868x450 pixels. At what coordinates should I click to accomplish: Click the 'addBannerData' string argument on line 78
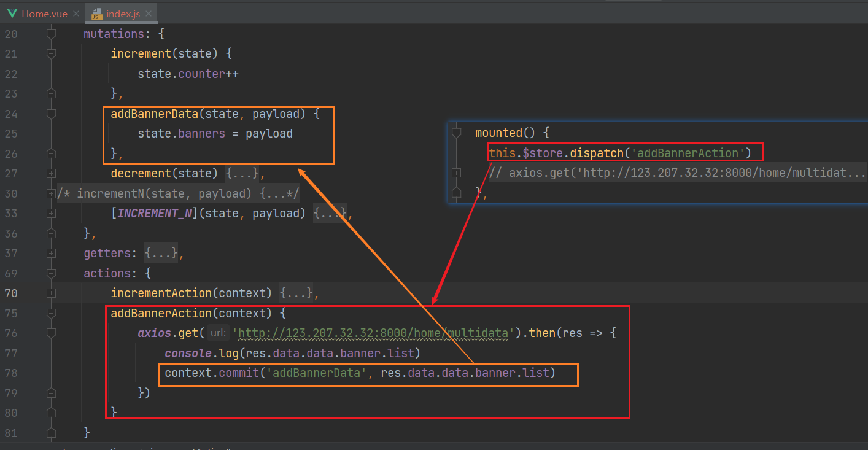point(317,373)
